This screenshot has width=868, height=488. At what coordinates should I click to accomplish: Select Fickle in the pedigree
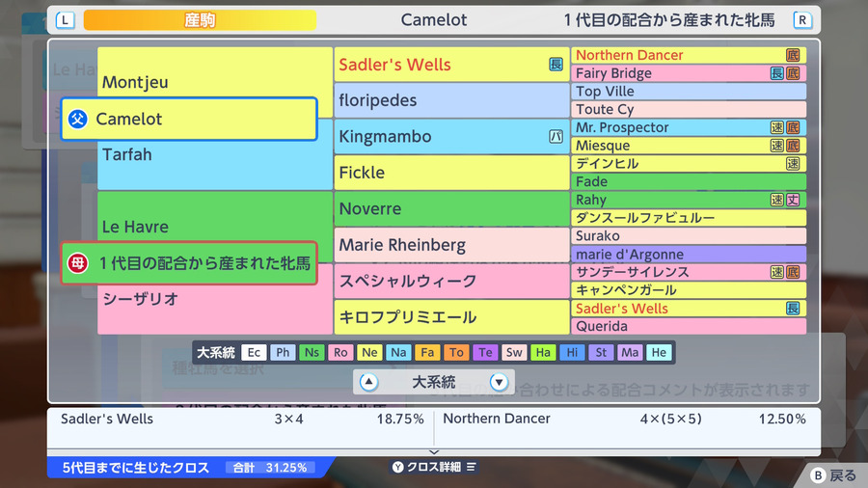tap(451, 173)
